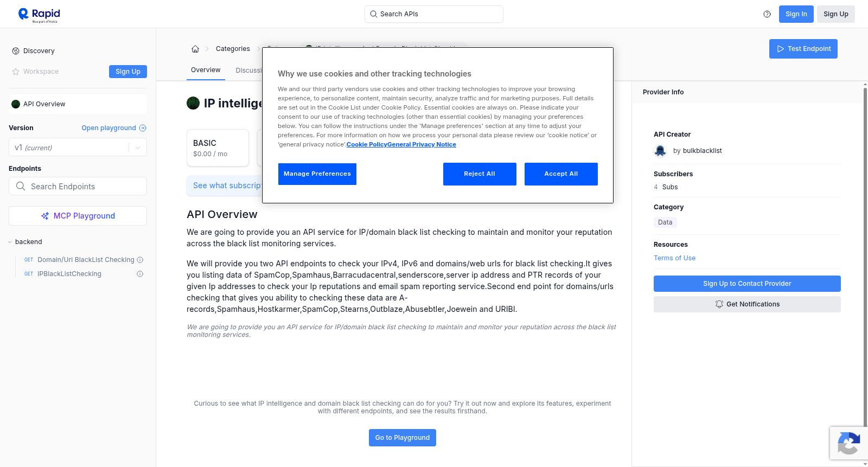Click Accept All cookies
Screen dimensions: 868x467
[561, 174]
